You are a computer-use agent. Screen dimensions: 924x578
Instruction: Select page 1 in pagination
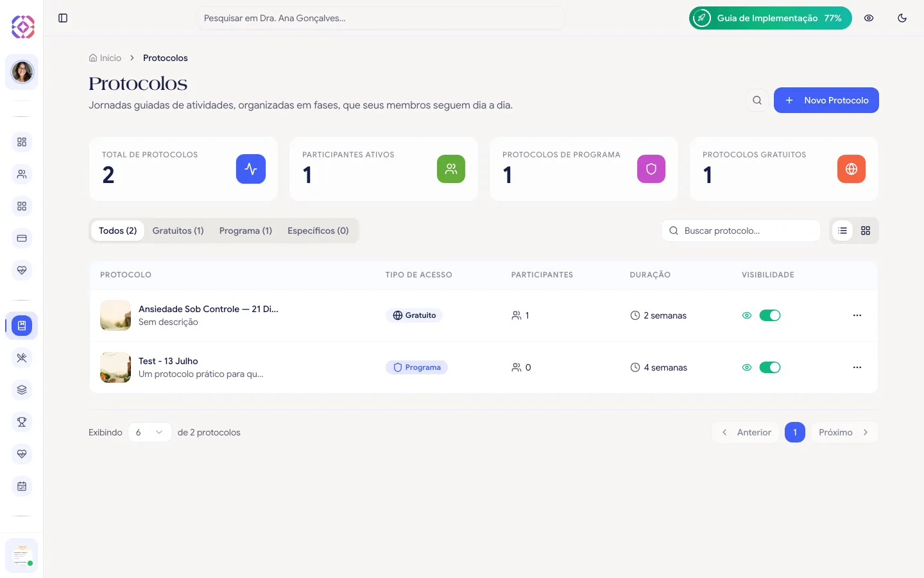[x=795, y=432]
